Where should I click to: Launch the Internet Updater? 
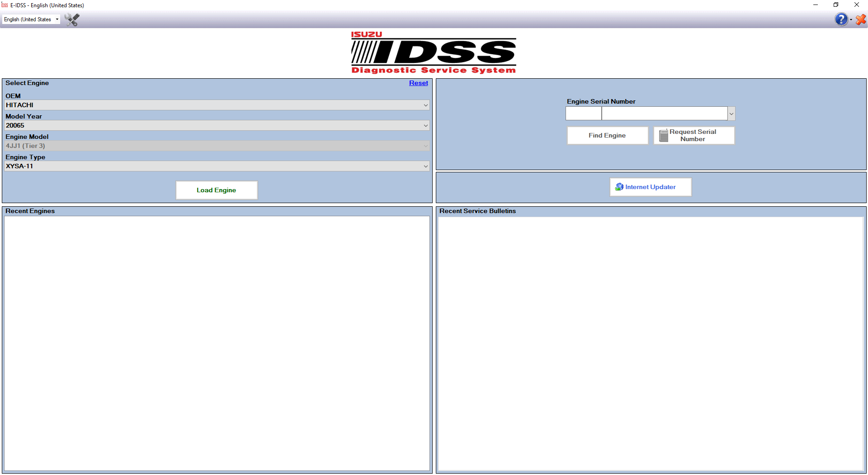click(x=650, y=187)
